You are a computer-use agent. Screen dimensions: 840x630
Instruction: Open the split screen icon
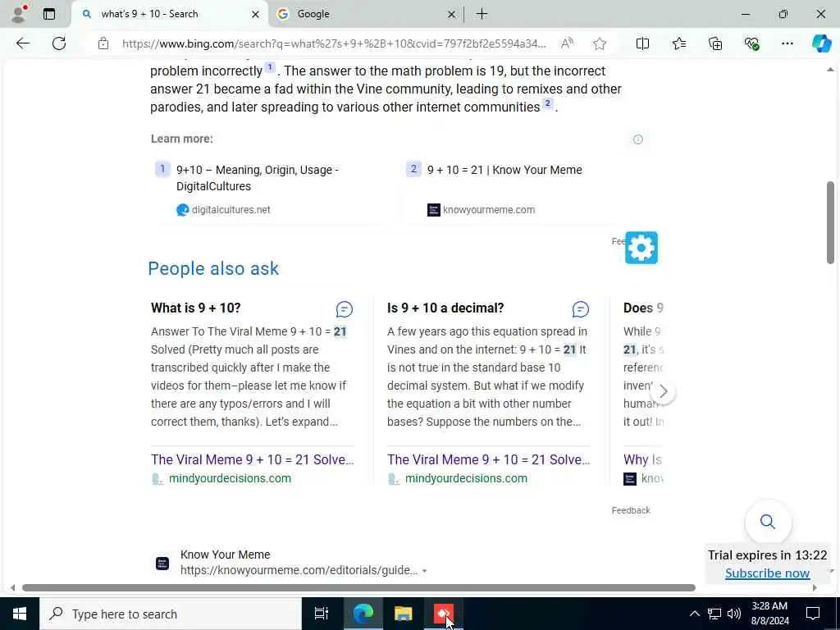pyautogui.click(x=642, y=43)
